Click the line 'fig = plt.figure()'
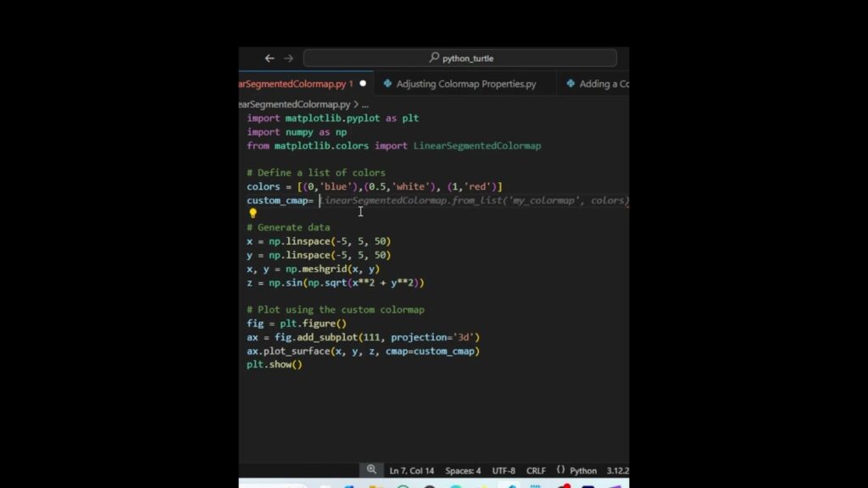Screen dimensions: 868x488 pyautogui.click(x=297, y=324)
